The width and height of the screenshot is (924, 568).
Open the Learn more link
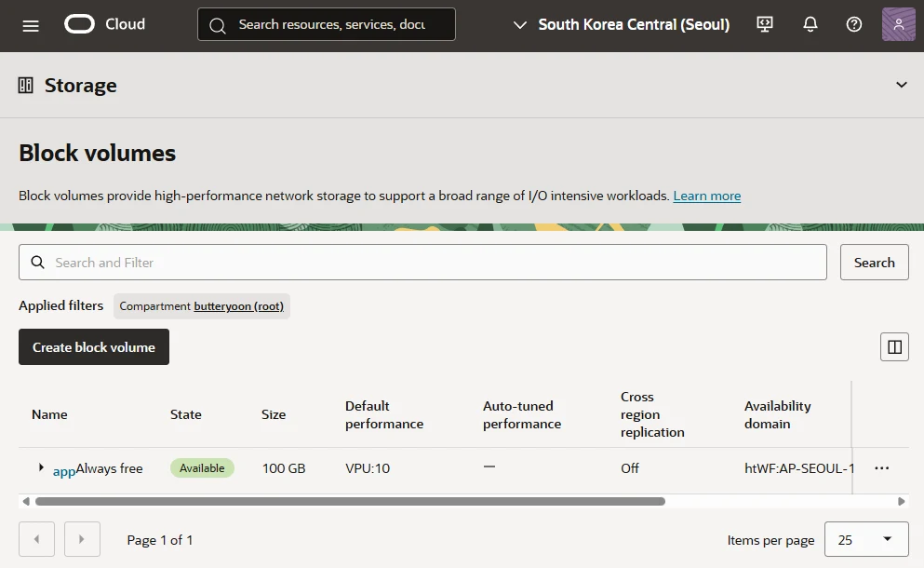tap(706, 196)
